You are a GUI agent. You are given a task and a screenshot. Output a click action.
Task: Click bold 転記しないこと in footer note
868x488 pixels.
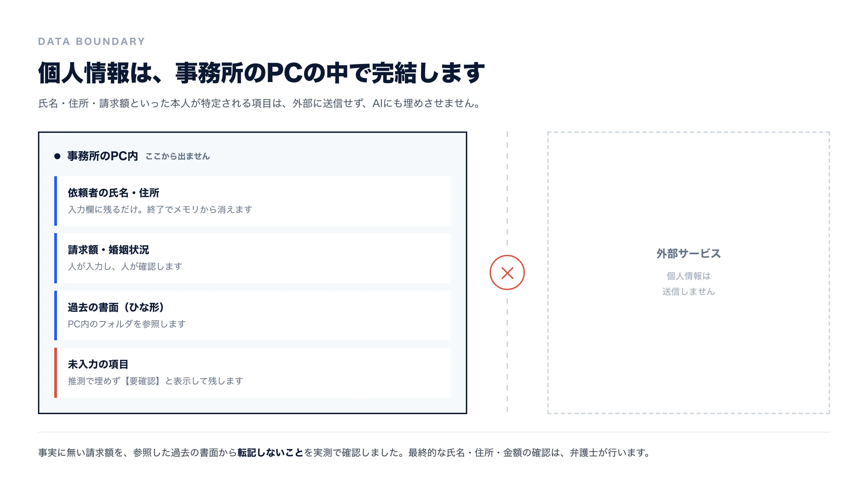coord(270,452)
